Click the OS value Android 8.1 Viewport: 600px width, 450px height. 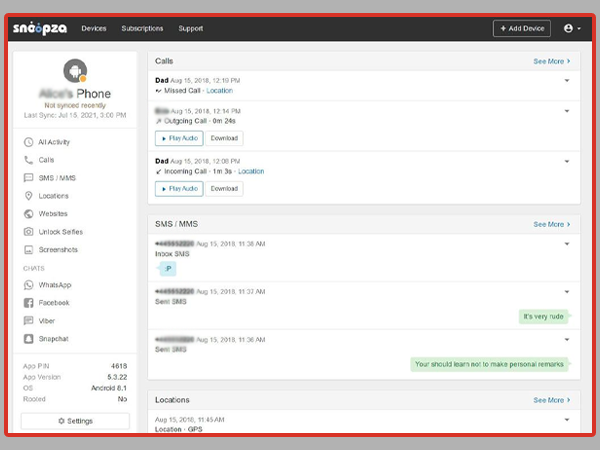[109, 388]
